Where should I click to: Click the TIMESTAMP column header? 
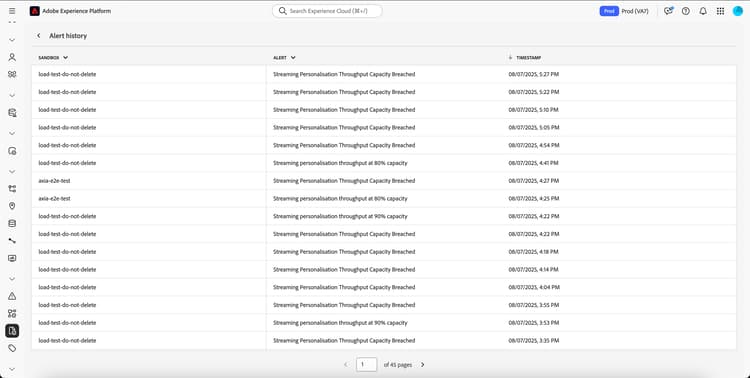[529, 57]
